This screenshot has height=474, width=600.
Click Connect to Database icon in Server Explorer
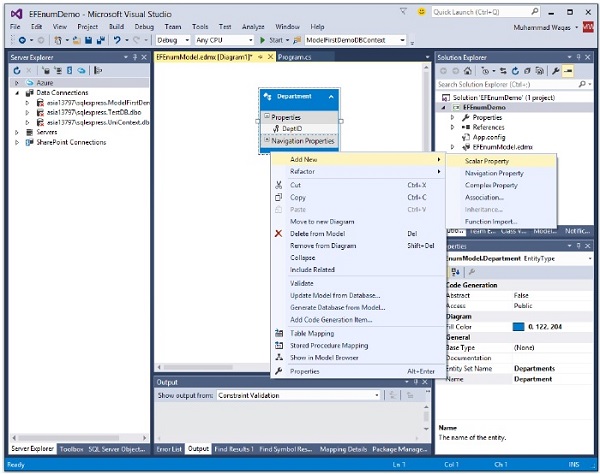click(x=46, y=70)
